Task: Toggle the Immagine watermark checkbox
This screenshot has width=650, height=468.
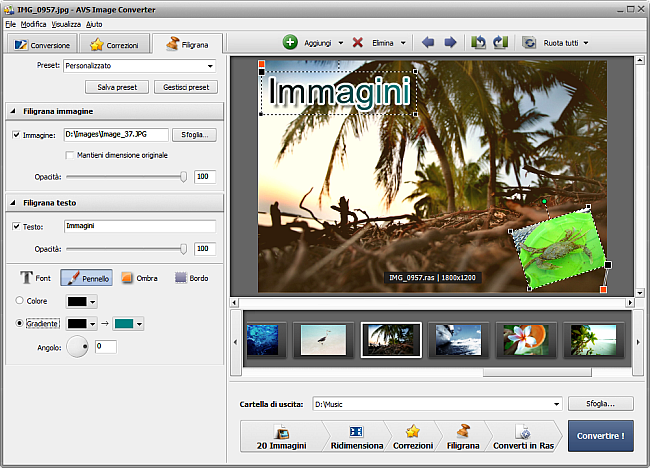Action: coord(16,135)
